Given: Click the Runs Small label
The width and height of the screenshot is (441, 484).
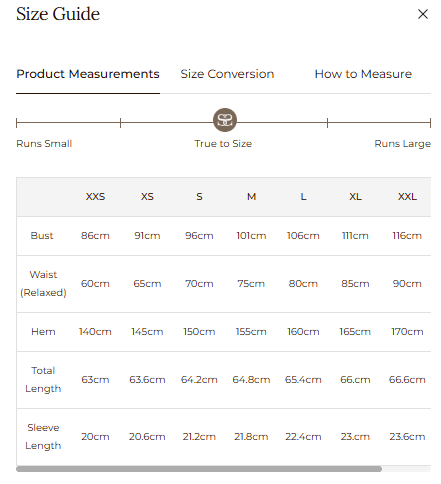Looking at the screenshot, I should (44, 144).
